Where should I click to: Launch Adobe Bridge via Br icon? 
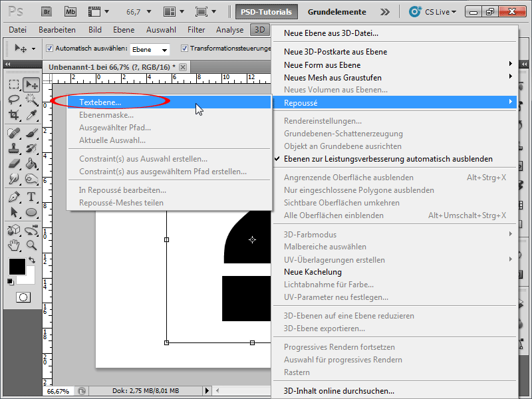pyautogui.click(x=47, y=12)
